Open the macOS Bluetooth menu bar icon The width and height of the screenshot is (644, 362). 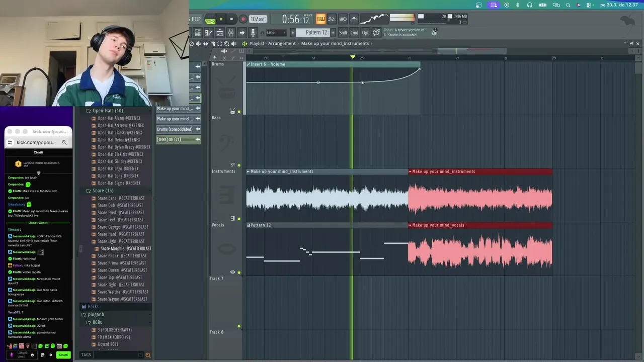coord(518,5)
